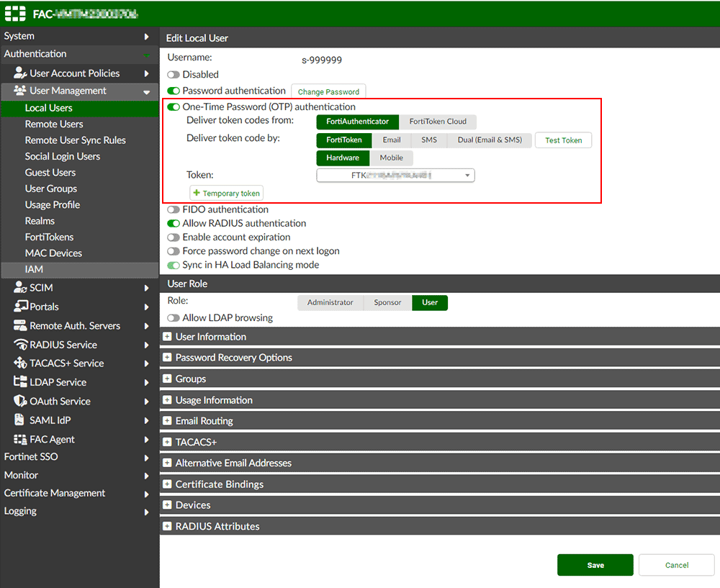Screen dimensions: 720x588
Task: Click the Test Token button
Action: 564,140
